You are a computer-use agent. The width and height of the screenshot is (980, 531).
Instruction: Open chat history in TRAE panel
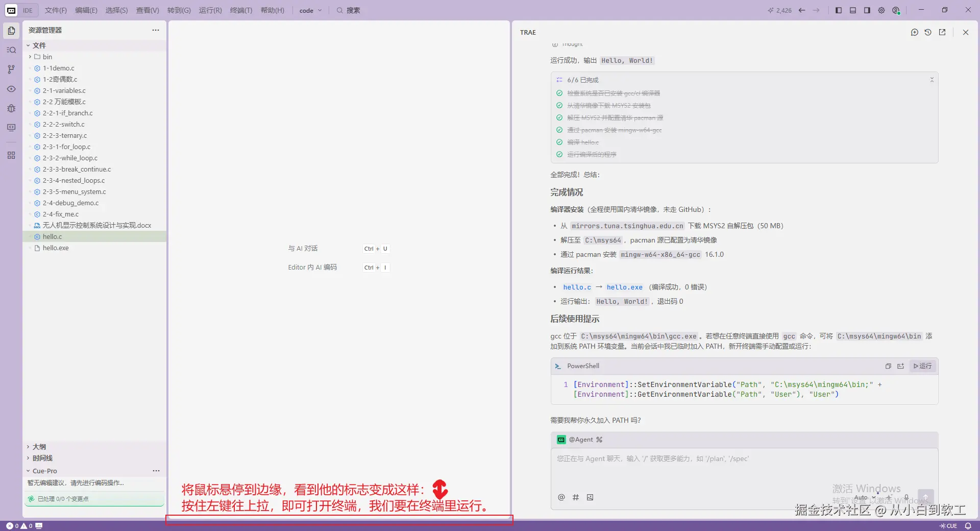(928, 32)
